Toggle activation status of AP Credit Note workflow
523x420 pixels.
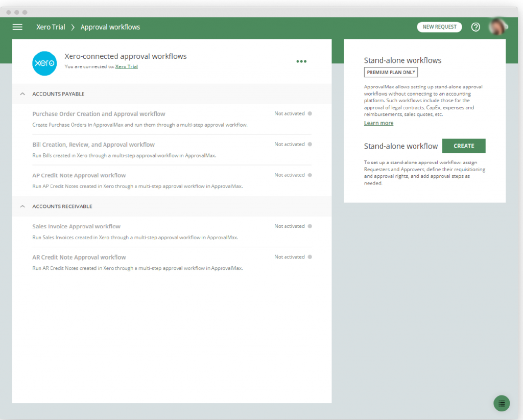coord(310,175)
